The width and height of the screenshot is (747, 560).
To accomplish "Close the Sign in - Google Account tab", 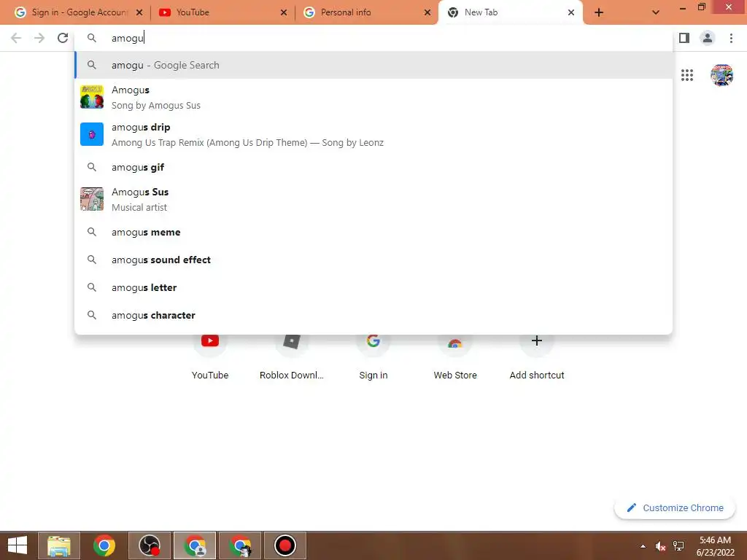I will tap(139, 12).
